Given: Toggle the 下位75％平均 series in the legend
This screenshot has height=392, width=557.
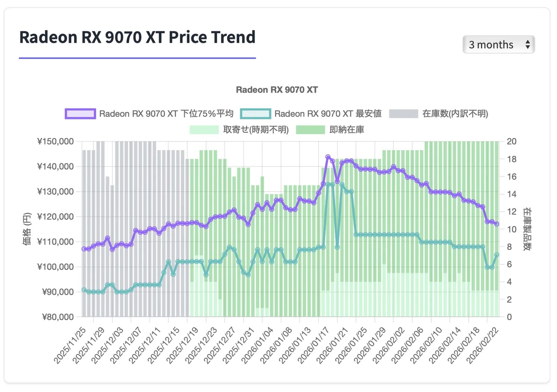Looking at the screenshot, I should tap(166, 113).
